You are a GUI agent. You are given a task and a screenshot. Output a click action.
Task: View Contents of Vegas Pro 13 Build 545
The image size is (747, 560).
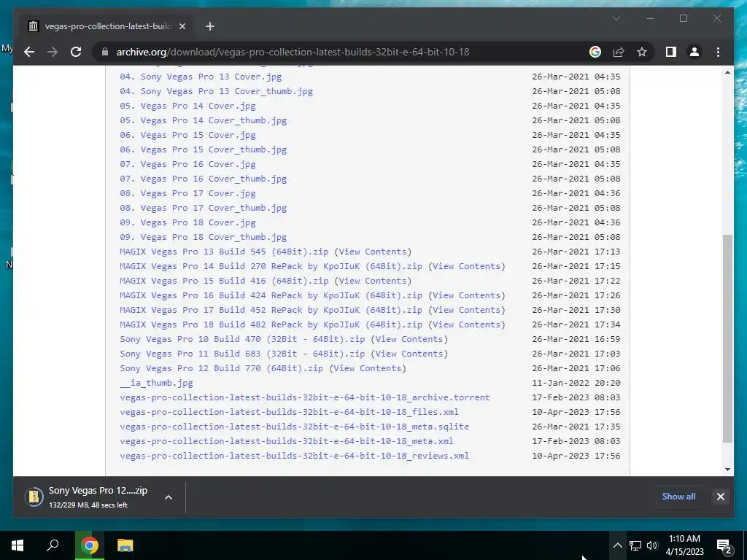tap(373, 252)
